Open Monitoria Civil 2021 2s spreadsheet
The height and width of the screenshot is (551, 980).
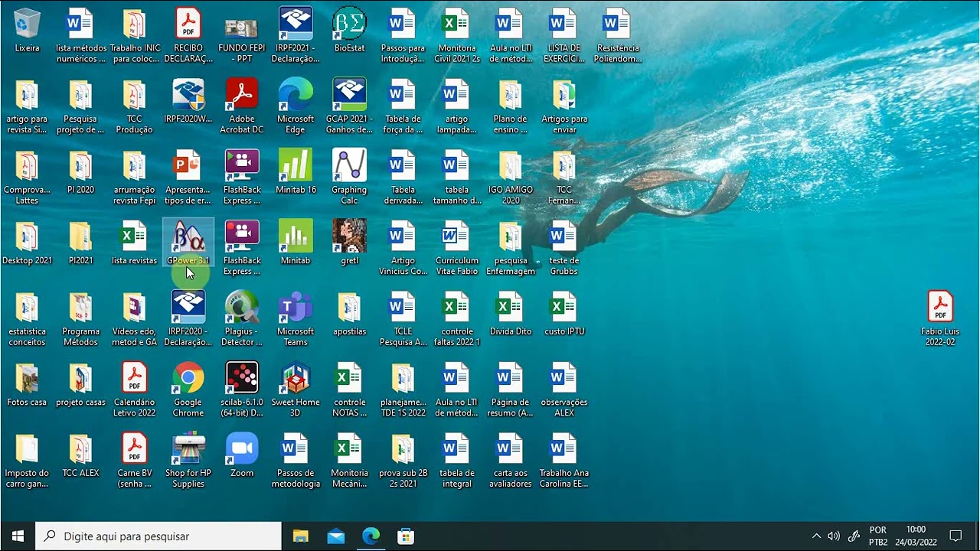pos(457,36)
